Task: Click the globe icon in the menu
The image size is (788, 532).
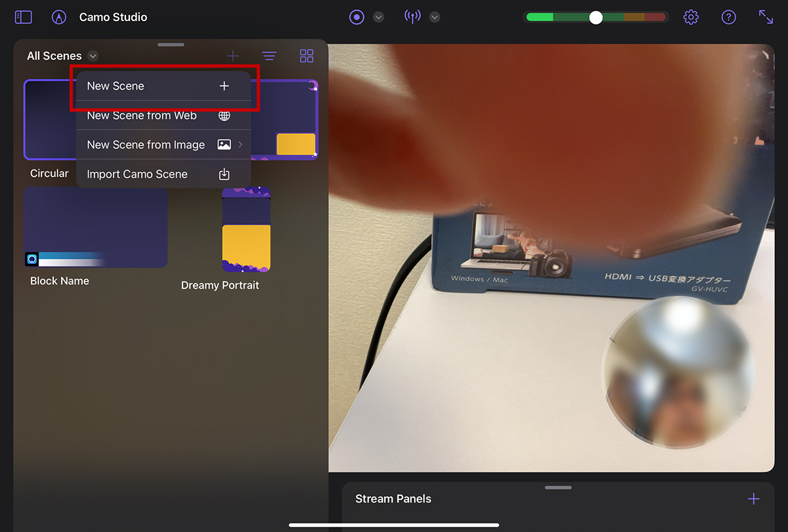Action: 224,116
